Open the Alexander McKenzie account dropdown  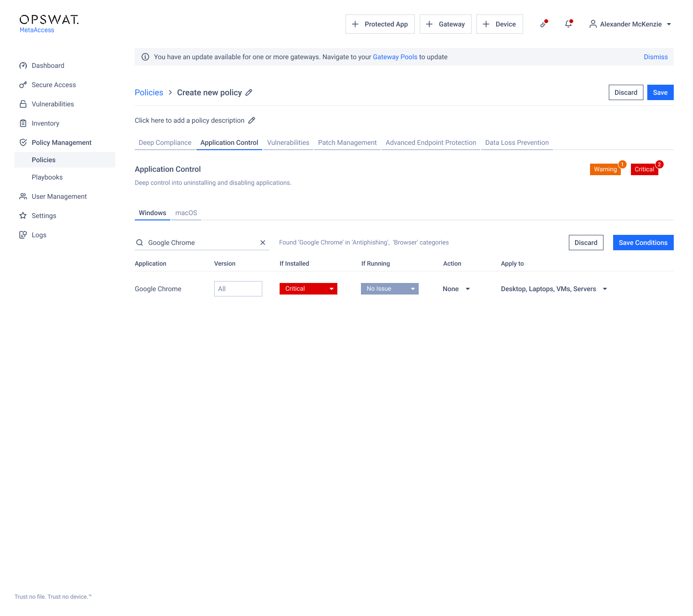[x=630, y=24]
